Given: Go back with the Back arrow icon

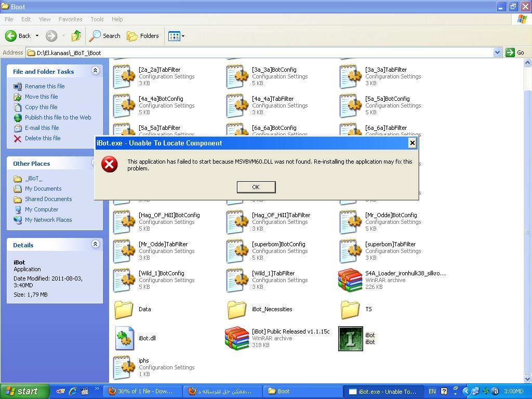Looking at the screenshot, I should tap(11, 36).
